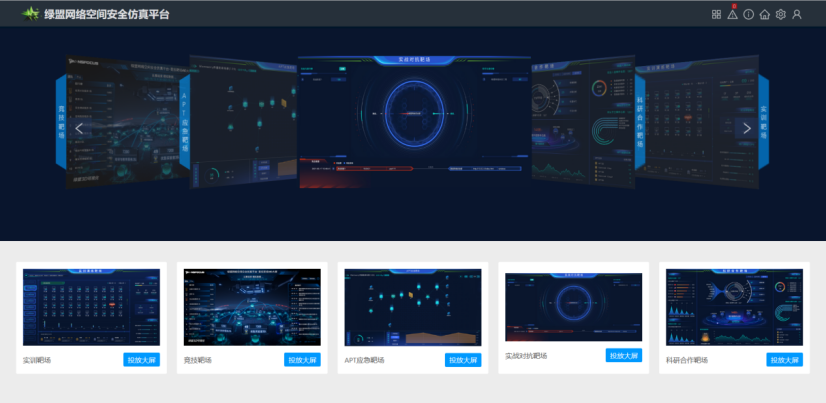
Task: Open the 竞技靶场 card thumbnail
Action: click(x=252, y=307)
